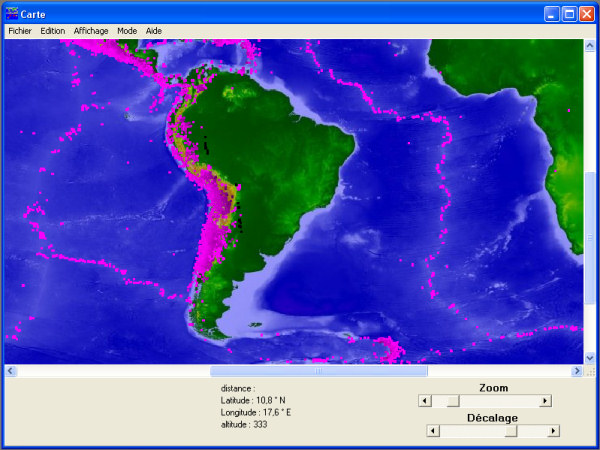
Task: Click the Zoom slider thumb
Action: [x=453, y=401]
